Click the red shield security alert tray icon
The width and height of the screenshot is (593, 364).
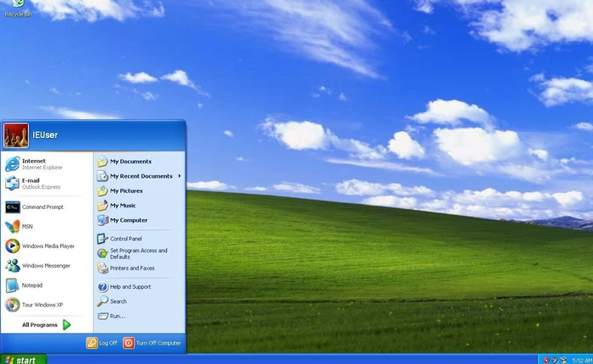(x=546, y=361)
